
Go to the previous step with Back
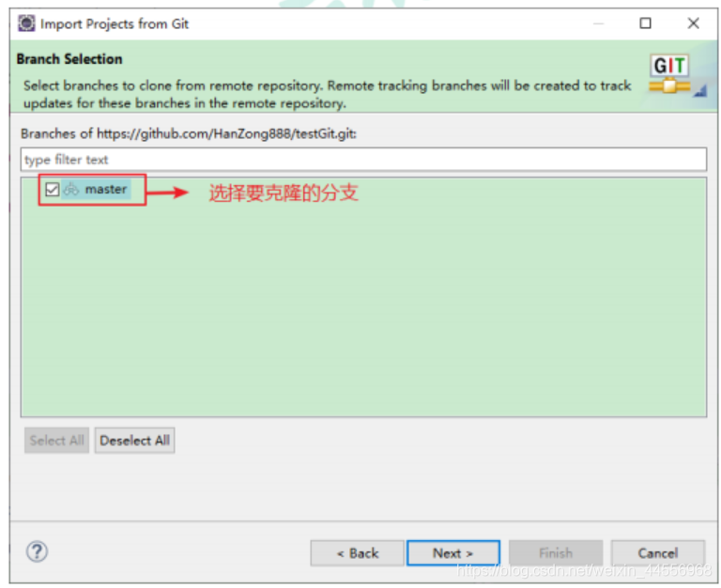click(358, 552)
